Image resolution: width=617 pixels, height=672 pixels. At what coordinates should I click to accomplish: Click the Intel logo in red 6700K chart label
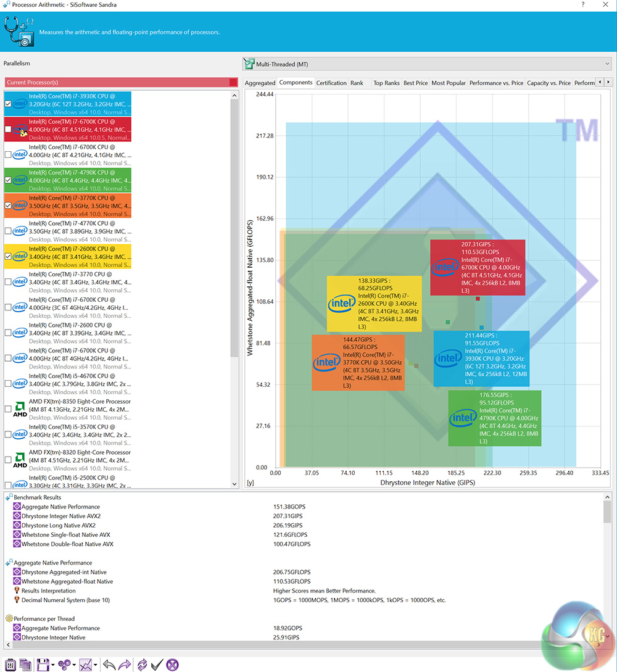click(445, 267)
